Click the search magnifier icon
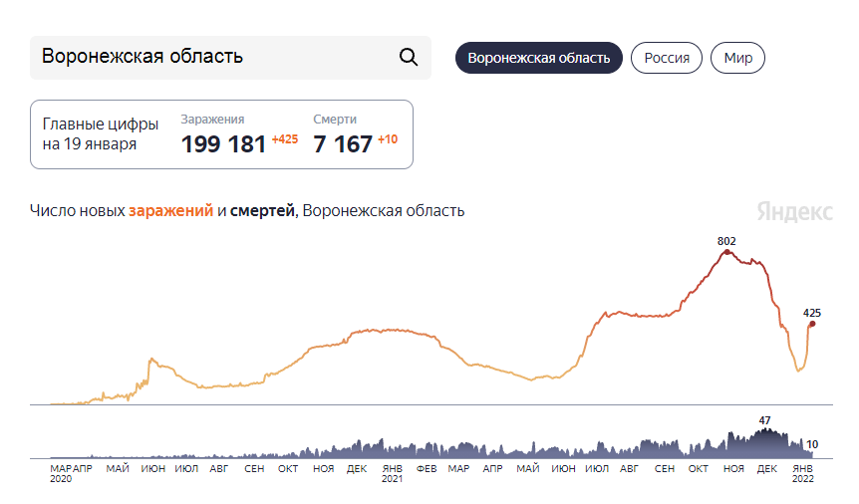The width and height of the screenshot is (859, 504). 408,57
